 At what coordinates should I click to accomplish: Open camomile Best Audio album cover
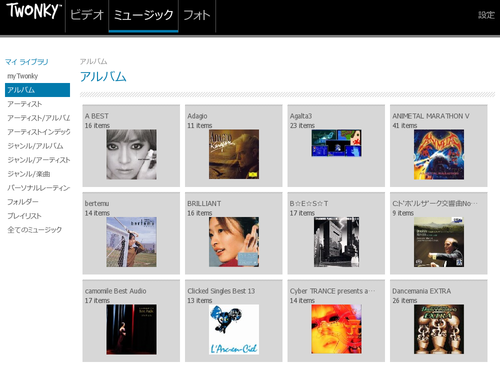pos(131,329)
